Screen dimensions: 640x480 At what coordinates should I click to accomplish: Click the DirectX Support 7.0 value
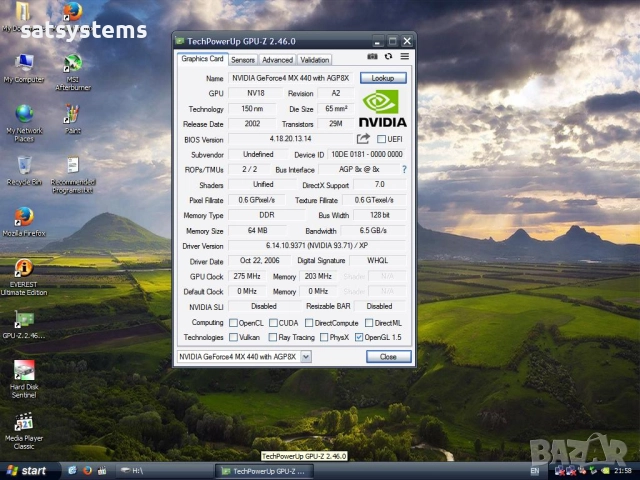380,184
